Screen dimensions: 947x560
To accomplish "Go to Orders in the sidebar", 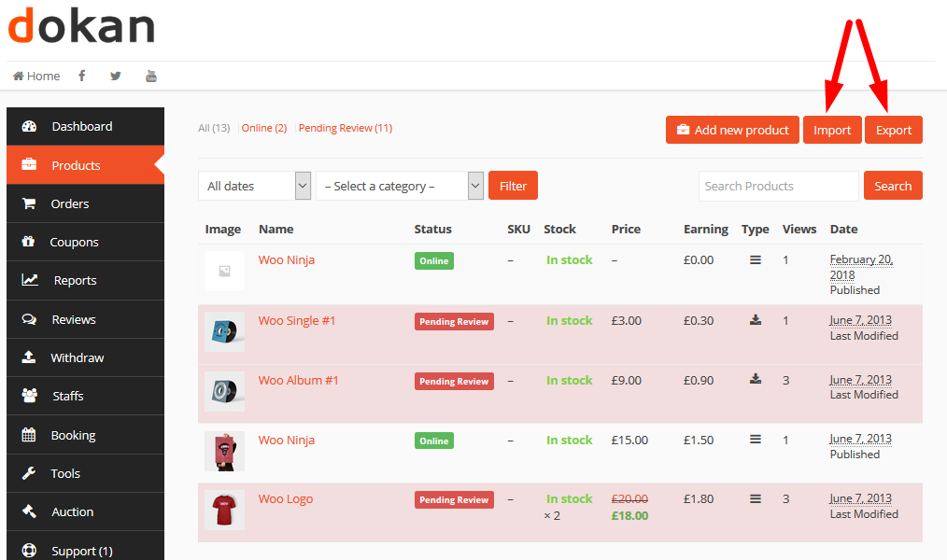I will 85,203.
